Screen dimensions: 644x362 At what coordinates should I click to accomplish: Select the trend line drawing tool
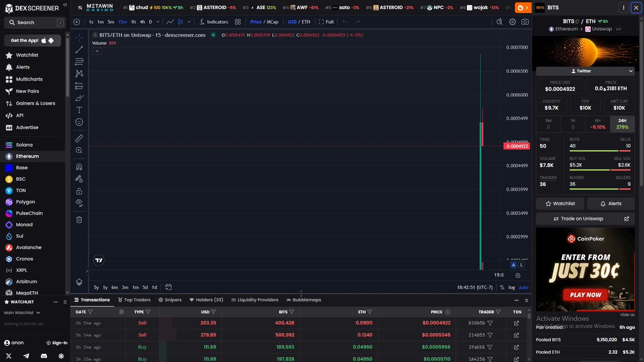coord(79,49)
